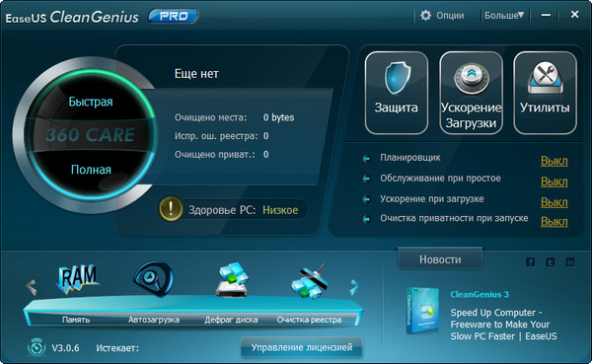The height and width of the screenshot is (364, 592).
Task: Open the Утилиты tools module
Action: click(545, 93)
